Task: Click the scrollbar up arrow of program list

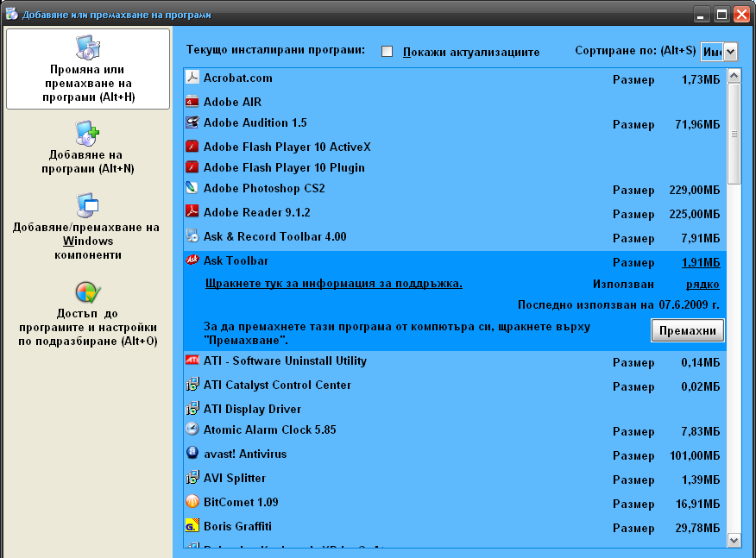Action: click(734, 76)
